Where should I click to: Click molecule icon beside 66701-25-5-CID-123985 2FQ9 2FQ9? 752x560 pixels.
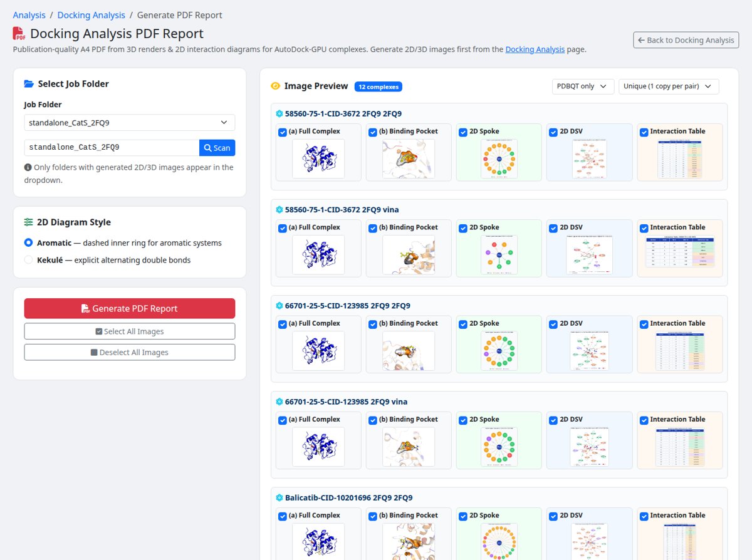click(x=279, y=306)
